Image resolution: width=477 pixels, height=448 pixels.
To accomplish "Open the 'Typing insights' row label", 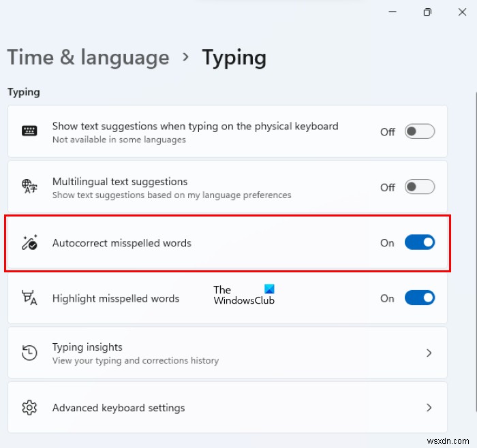I will 87,347.
